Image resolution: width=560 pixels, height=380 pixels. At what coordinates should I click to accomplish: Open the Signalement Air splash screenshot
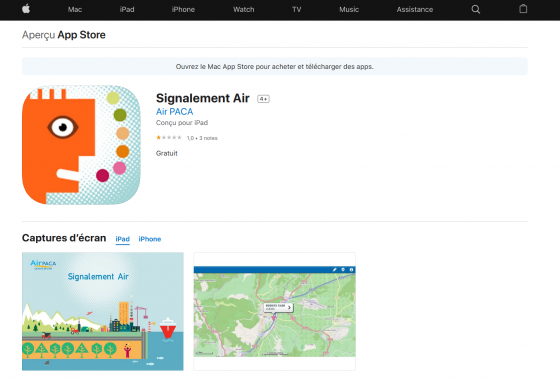(103, 311)
